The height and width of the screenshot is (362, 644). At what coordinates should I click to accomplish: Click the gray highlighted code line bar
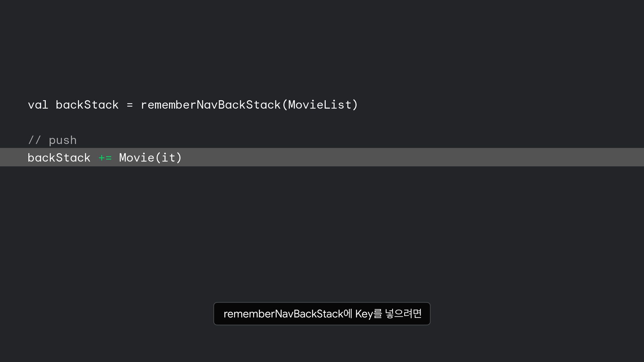[402, 157]
